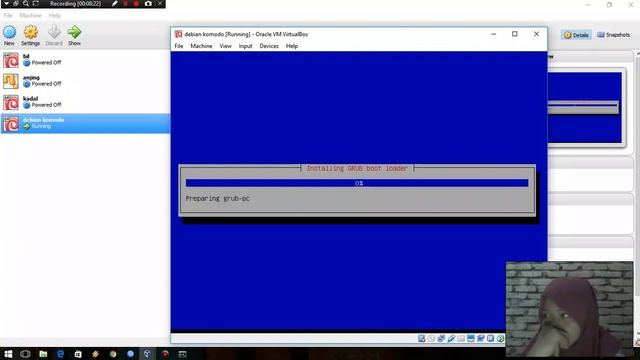Click optical disk icon in VM status bar

coord(431,338)
